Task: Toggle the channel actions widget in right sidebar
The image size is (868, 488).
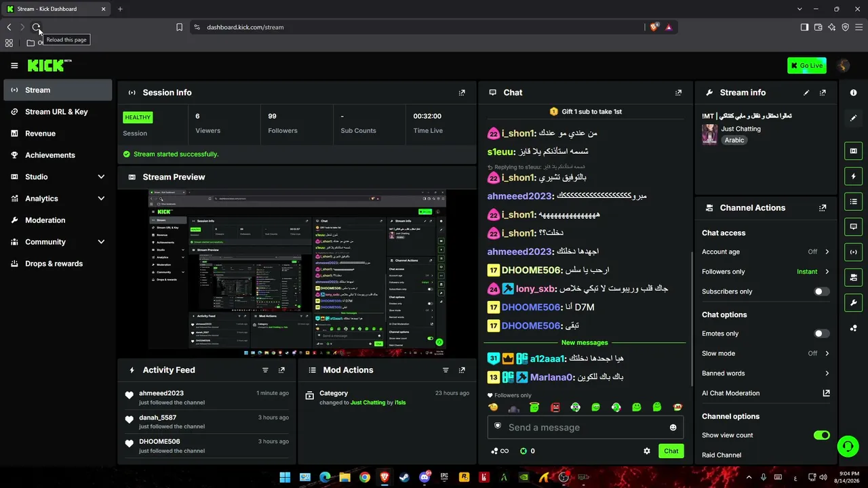Action: click(854, 277)
